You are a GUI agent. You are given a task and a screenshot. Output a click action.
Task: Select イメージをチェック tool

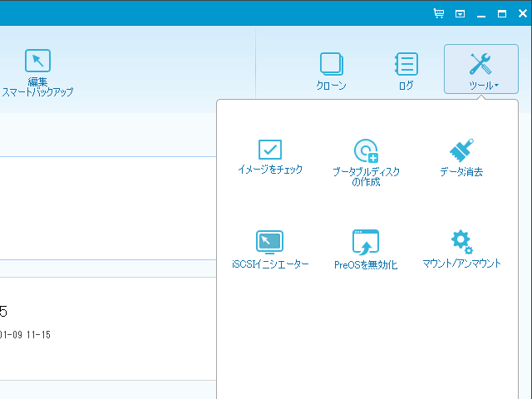[269, 157]
